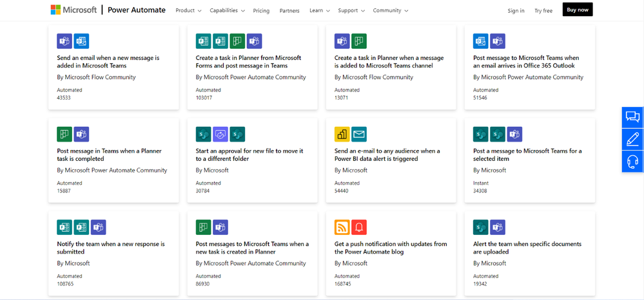Click the mail icon on the Power BI alert card
The image size is (644, 300).
(x=359, y=134)
